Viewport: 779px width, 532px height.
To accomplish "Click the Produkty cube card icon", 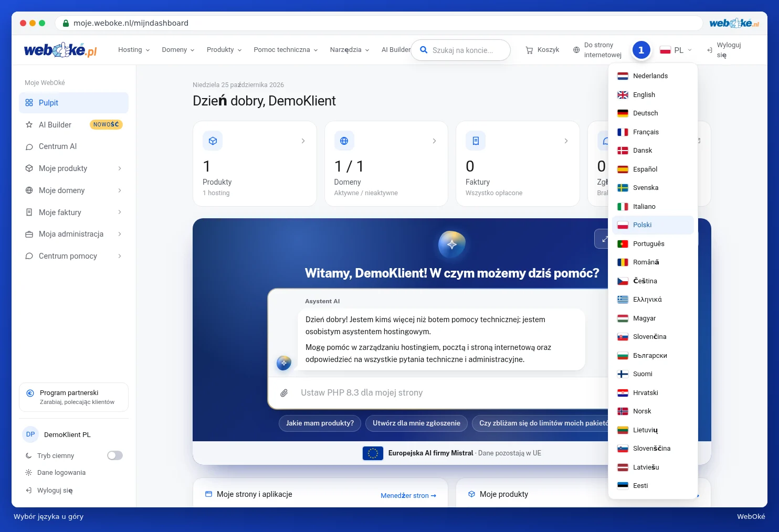I will tap(213, 141).
